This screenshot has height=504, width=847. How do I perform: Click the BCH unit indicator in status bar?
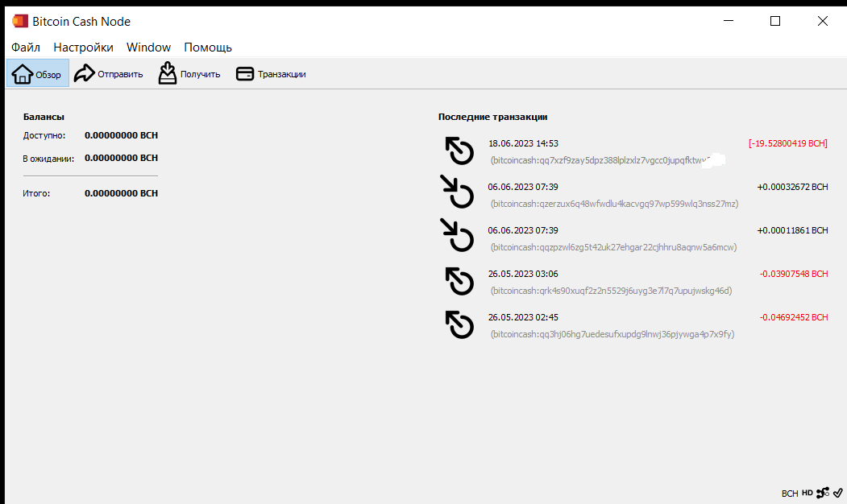click(790, 494)
